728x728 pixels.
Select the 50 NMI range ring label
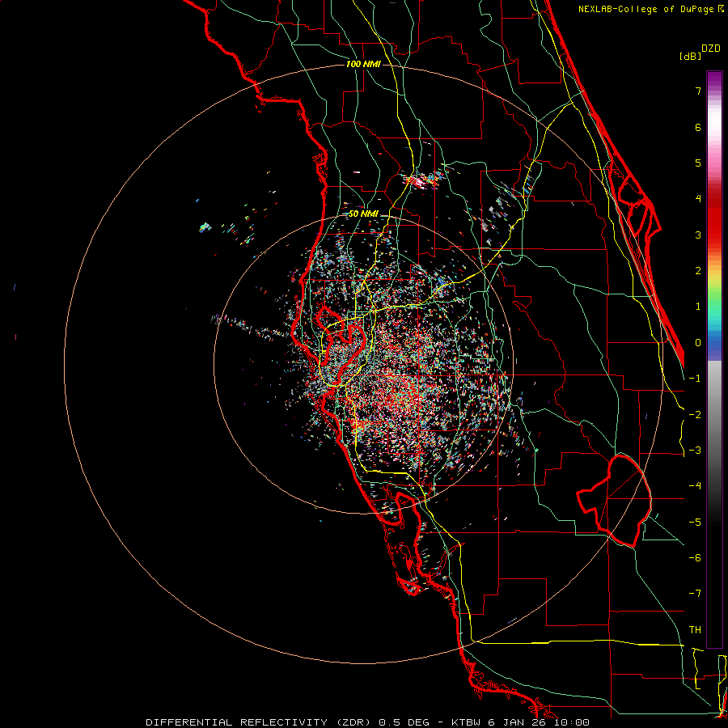(x=363, y=214)
